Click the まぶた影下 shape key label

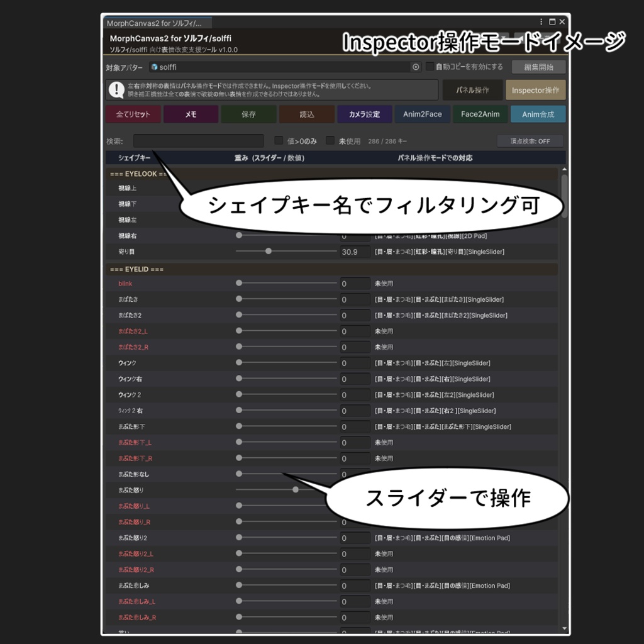pos(131,426)
